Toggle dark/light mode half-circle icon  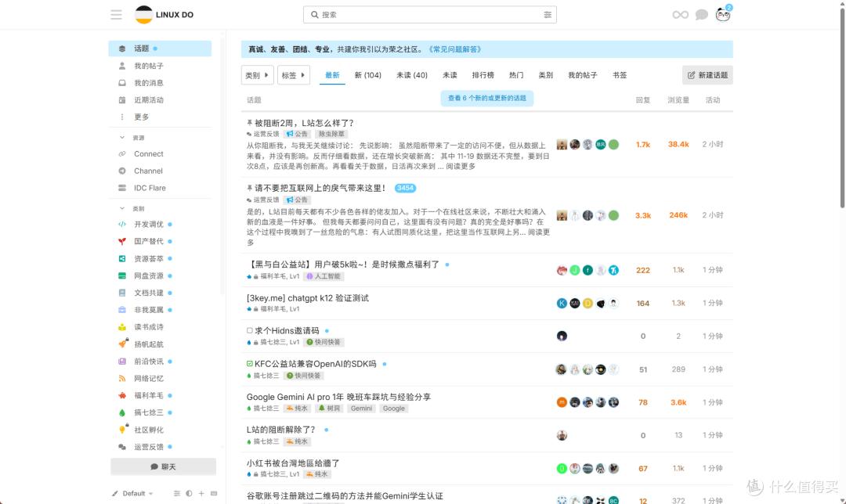pyautogui.click(x=189, y=493)
